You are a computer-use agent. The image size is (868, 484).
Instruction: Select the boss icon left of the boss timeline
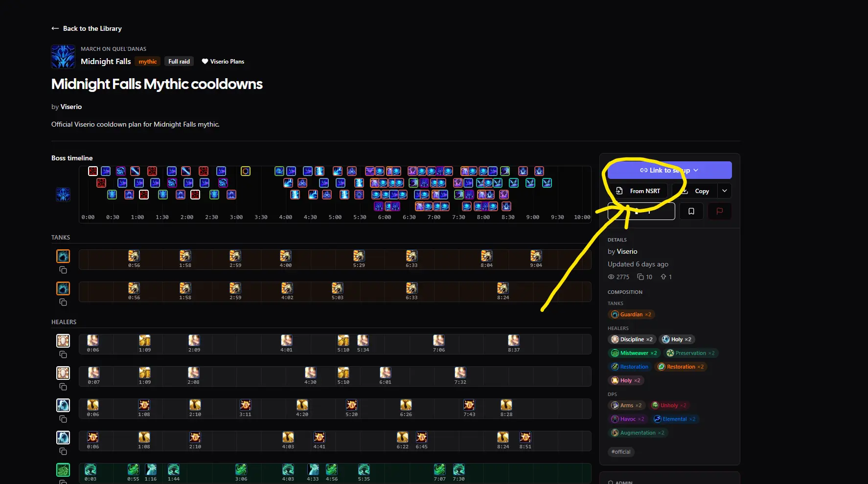pyautogui.click(x=63, y=195)
